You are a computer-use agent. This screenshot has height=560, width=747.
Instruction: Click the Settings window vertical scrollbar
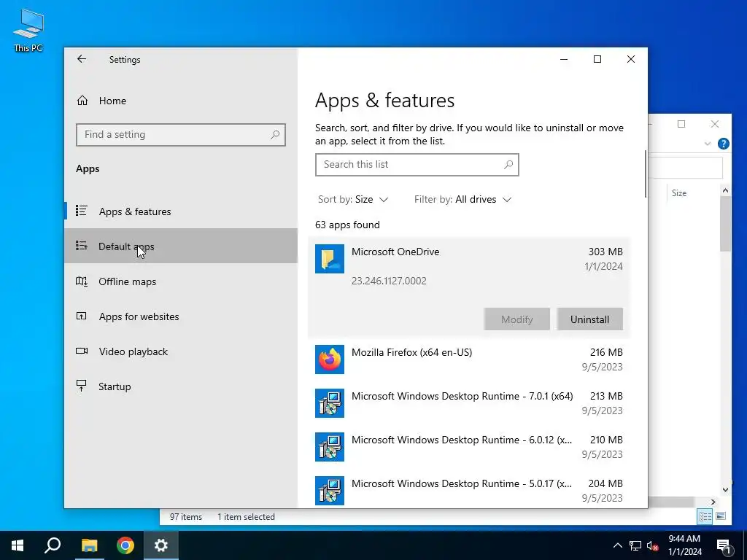pyautogui.click(x=646, y=174)
